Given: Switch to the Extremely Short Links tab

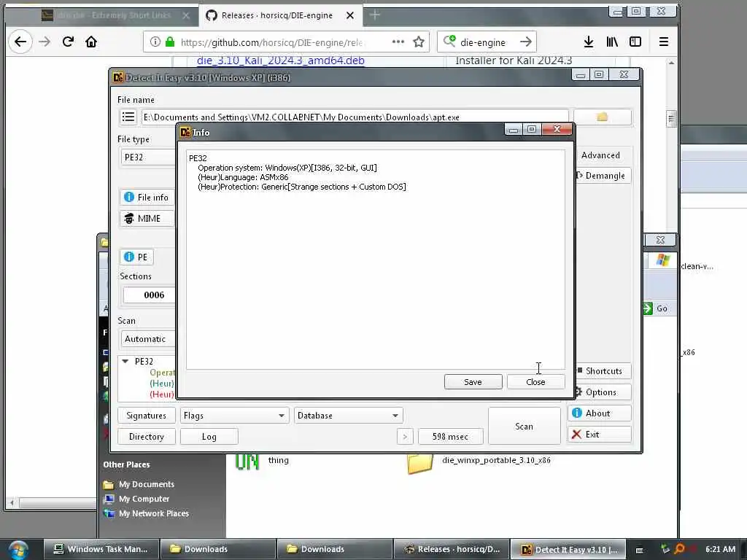Looking at the screenshot, I should click(x=113, y=15).
